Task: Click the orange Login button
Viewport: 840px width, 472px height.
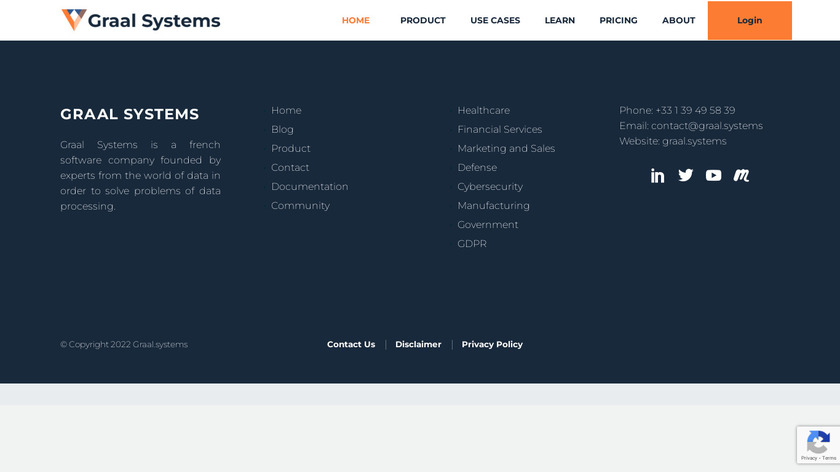Action: tap(749, 20)
